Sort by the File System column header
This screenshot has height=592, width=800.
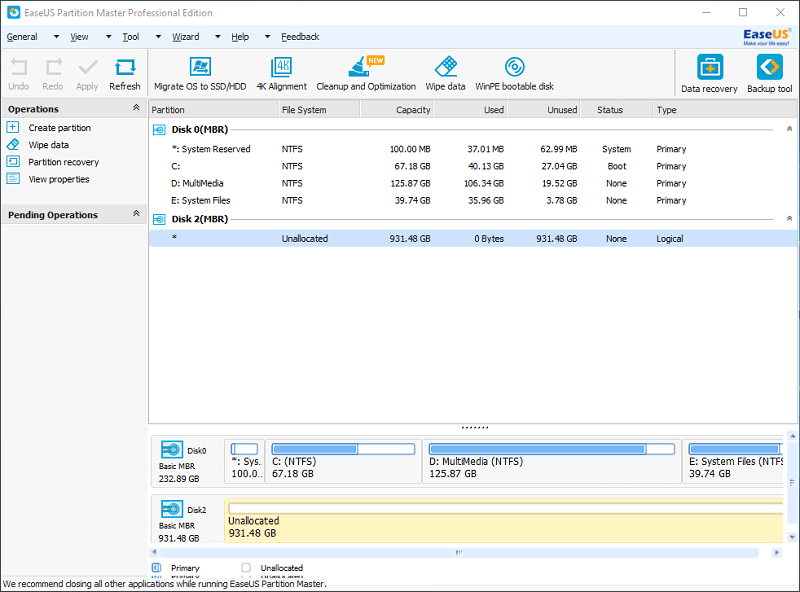tap(319, 110)
